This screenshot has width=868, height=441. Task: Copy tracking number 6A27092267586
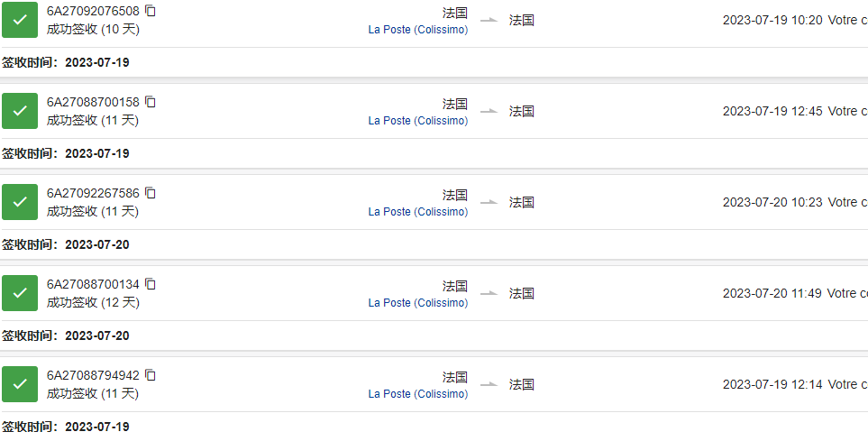[x=151, y=193]
